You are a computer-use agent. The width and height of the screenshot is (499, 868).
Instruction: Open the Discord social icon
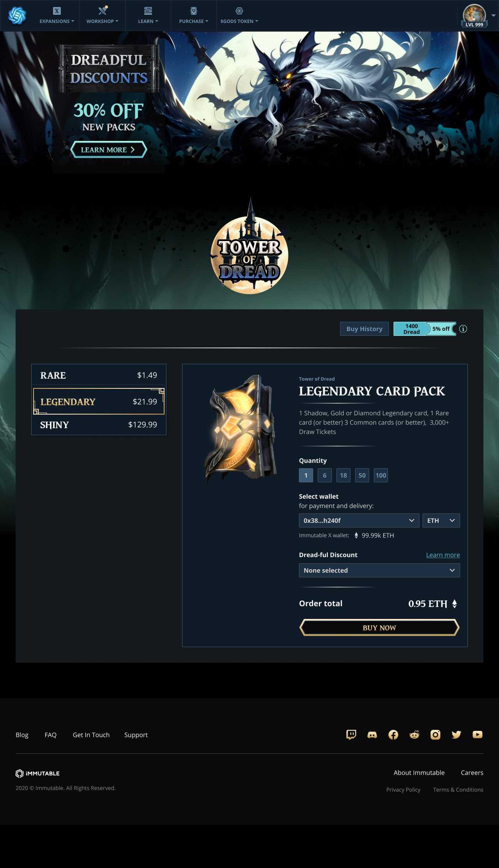(x=372, y=735)
